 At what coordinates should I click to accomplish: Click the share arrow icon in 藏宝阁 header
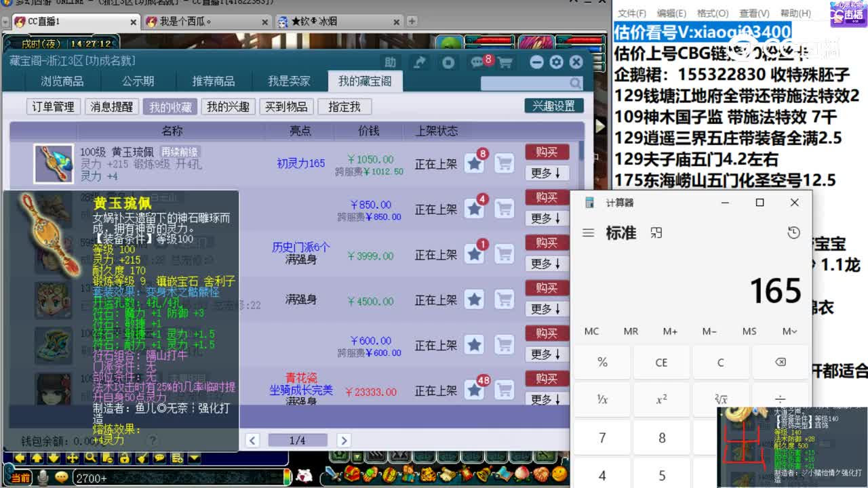420,62
